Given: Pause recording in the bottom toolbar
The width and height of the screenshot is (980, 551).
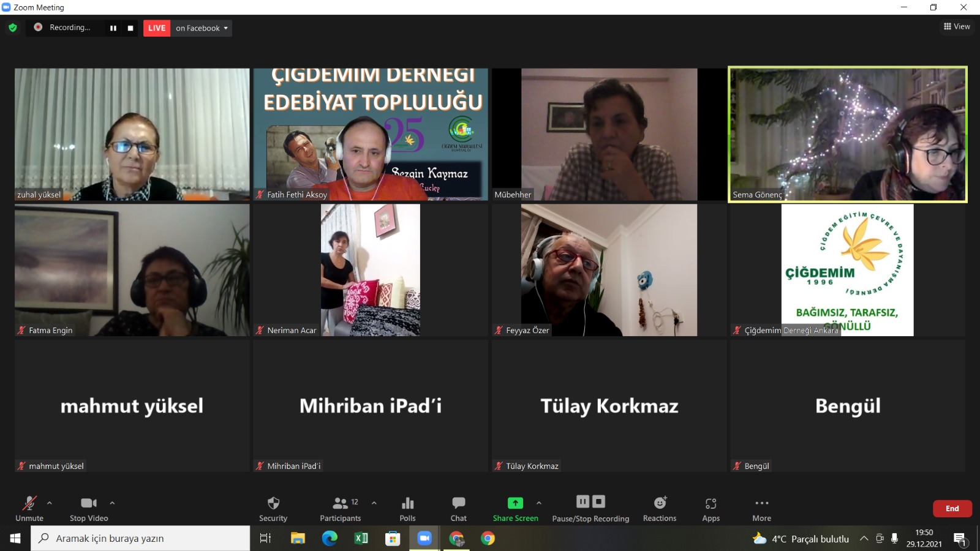Looking at the screenshot, I should tap(582, 501).
